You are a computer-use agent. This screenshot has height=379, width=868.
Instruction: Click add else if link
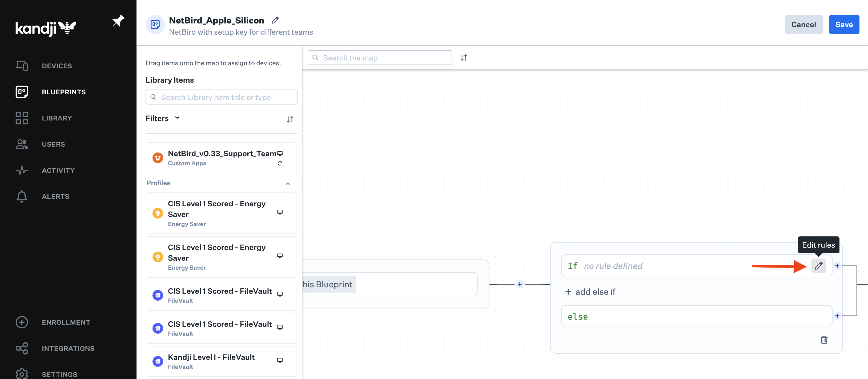[590, 292]
